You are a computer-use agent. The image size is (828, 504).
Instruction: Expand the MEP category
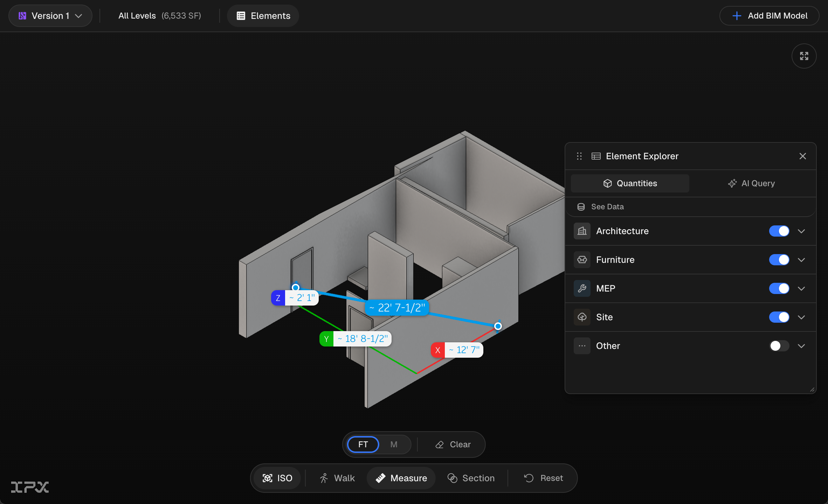click(801, 288)
